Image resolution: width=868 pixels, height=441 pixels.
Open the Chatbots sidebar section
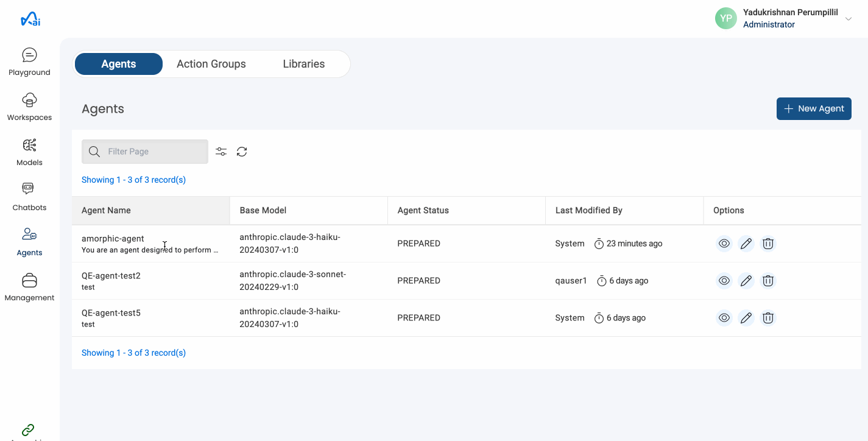(29, 197)
